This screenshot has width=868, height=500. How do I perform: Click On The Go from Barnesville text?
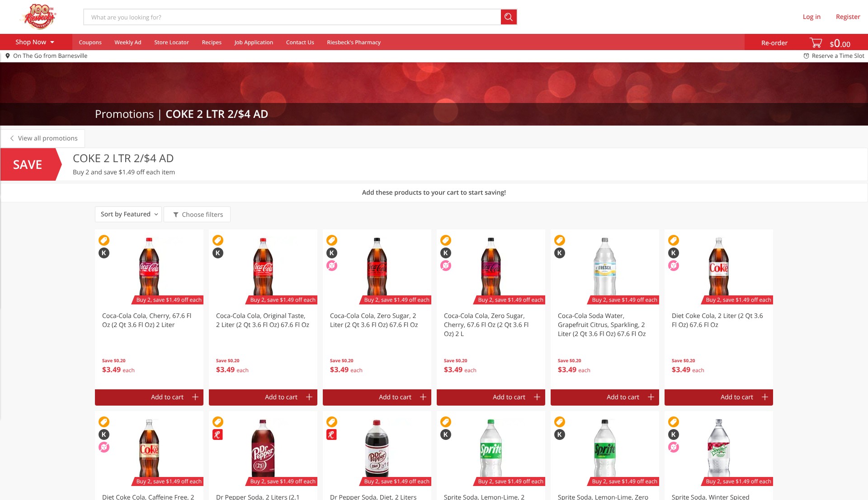50,56
